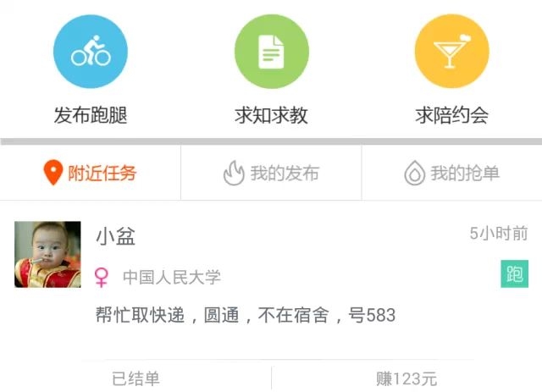
Task: Click the flame icon beside 我的发布
Action: 234,173
